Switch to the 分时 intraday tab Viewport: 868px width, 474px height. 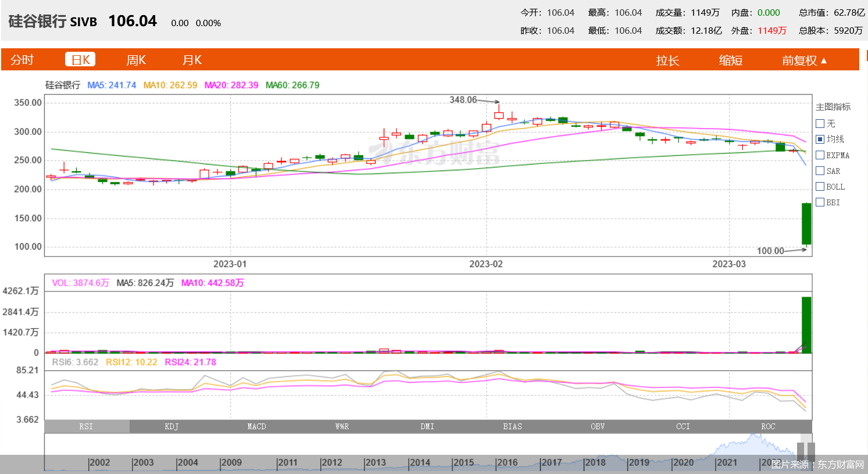pyautogui.click(x=22, y=60)
